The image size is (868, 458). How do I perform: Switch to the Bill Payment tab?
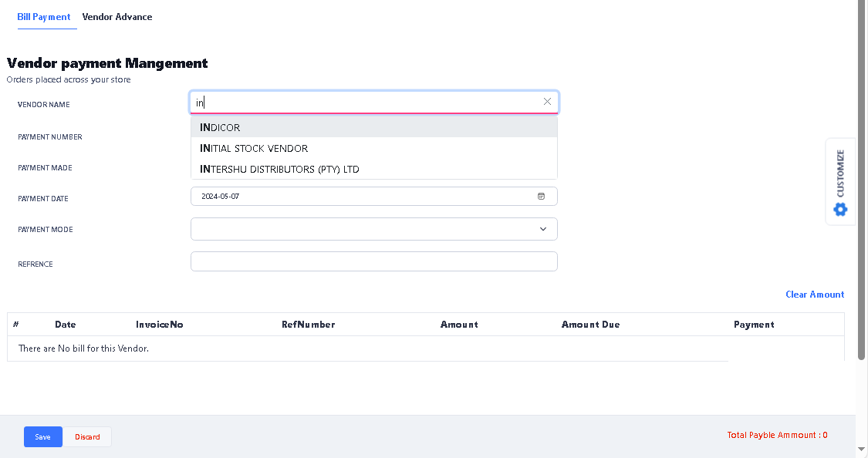(44, 17)
